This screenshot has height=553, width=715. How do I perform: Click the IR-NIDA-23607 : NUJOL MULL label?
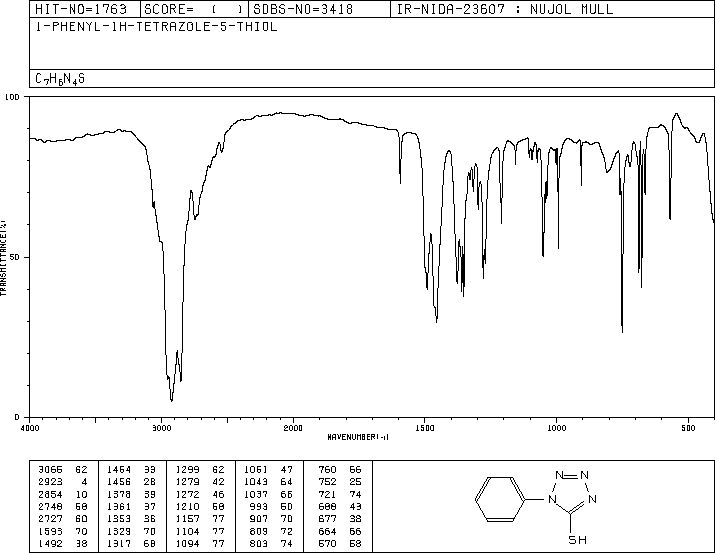click(505, 9)
